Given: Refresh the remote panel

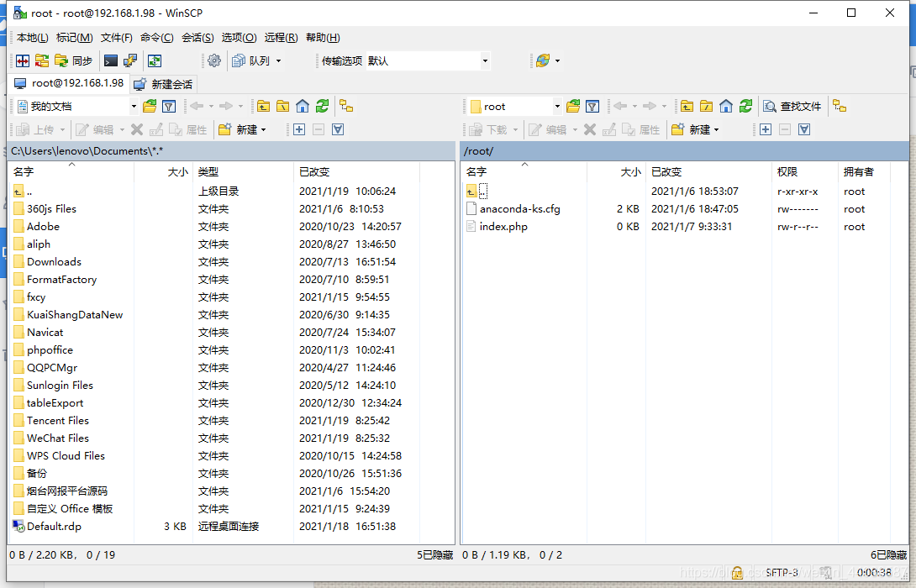Looking at the screenshot, I should tap(745, 107).
